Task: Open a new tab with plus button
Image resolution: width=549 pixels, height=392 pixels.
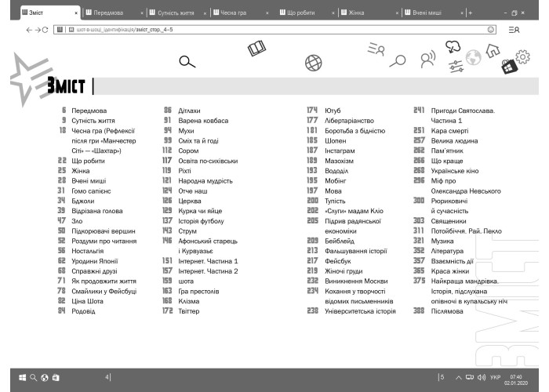Action: [x=471, y=13]
